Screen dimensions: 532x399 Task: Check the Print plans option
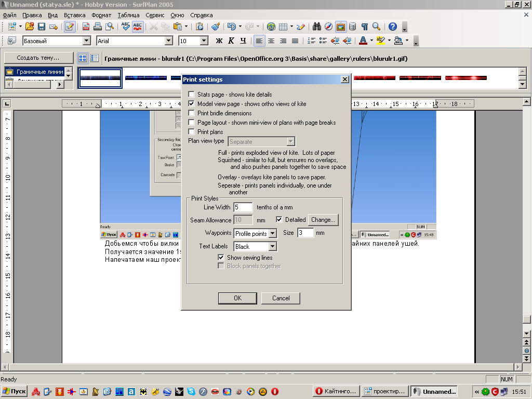[x=192, y=132]
